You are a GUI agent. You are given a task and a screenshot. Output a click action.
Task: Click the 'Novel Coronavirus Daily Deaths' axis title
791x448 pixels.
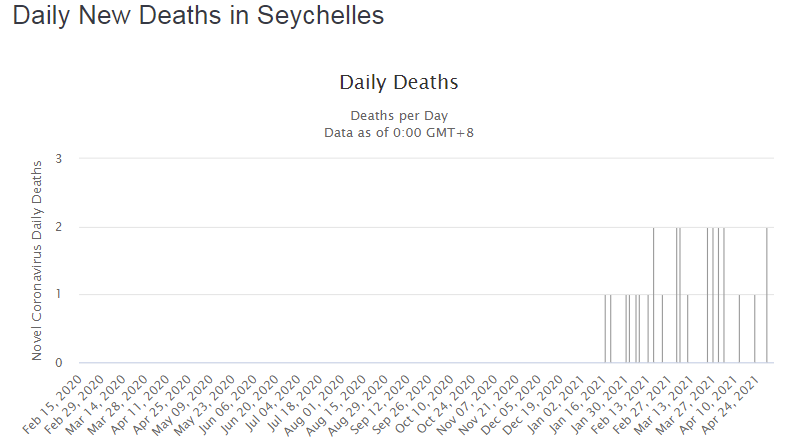pyautogui.click(x=38, y=260)
